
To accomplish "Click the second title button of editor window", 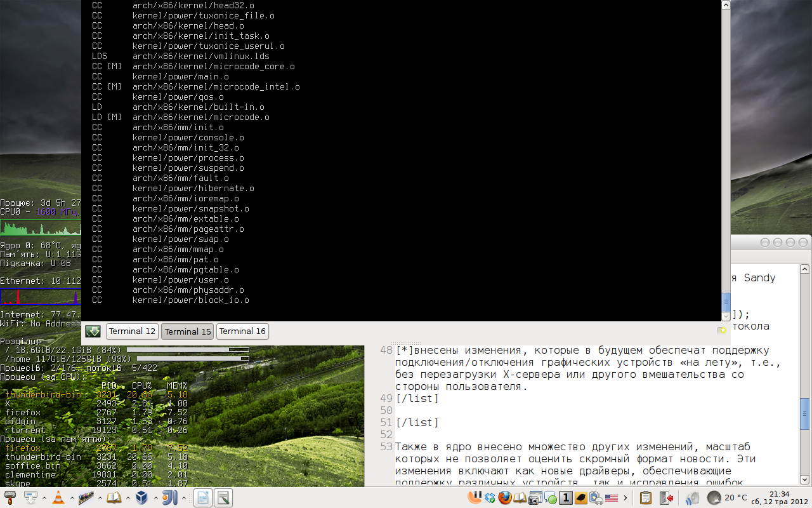I will pyautogui.click(x=778, y=243).
